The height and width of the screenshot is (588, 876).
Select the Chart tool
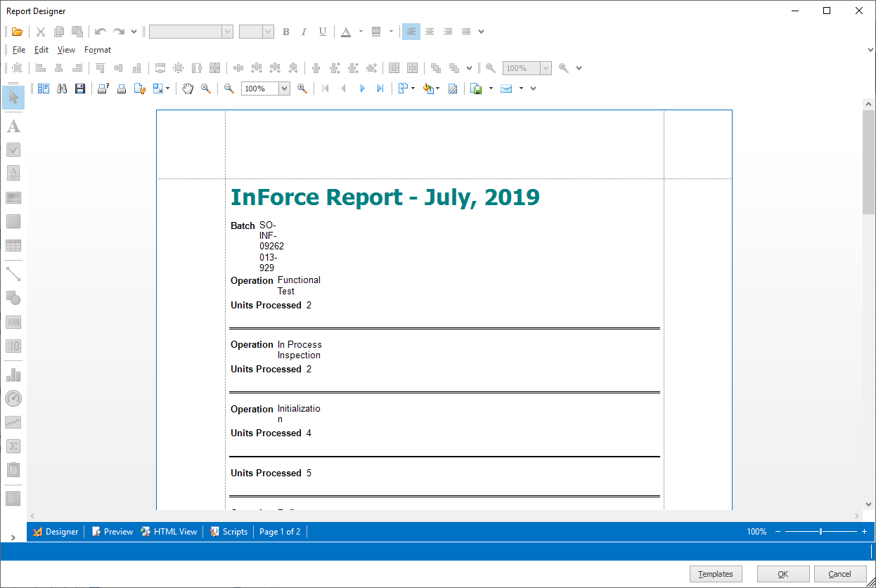(x=13, y=374)
